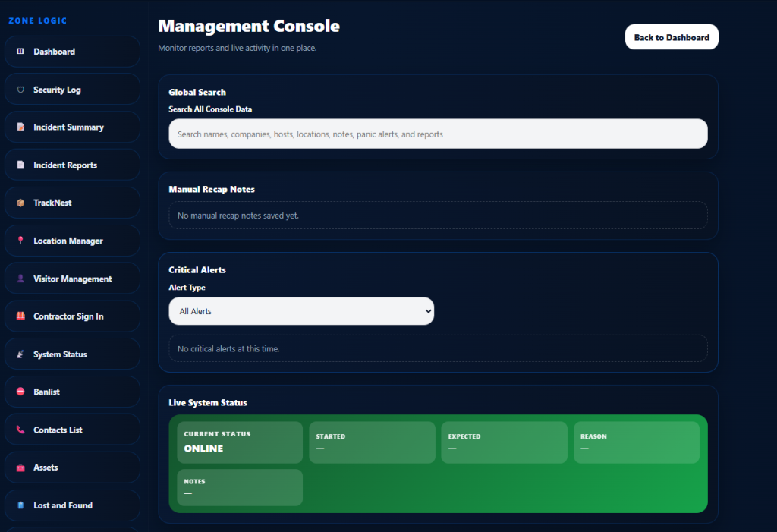Click the Lost and Found icon
This screenshot has height=532, width=777.
(x=20, y=505)
